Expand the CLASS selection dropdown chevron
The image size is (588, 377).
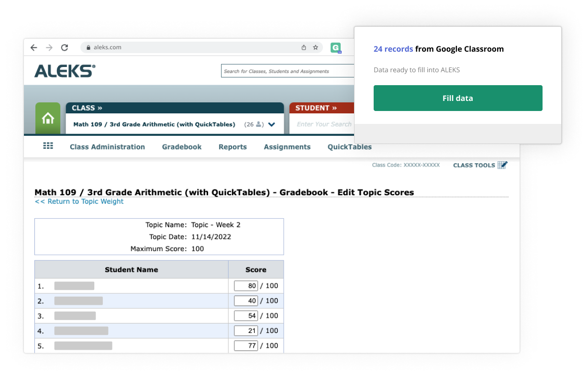click(271, 124)
